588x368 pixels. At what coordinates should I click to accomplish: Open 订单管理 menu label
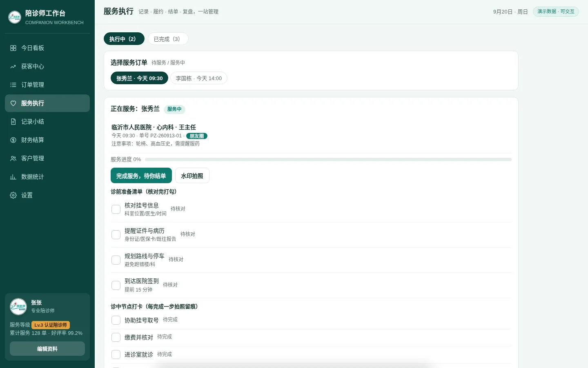33,85
